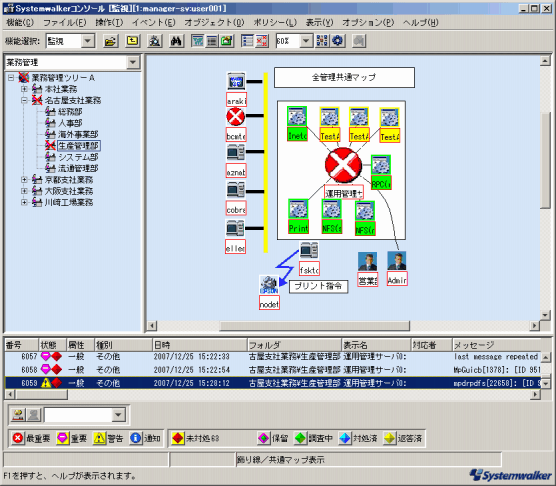Click the list view toolbar icon
The width and height of the screenshot is (556, 486).
coord(212,41)
